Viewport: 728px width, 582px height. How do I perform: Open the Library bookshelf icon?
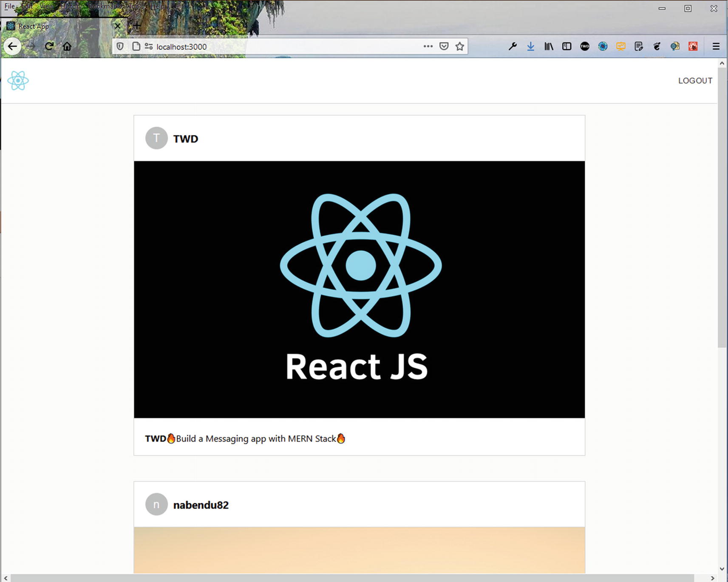549,46
